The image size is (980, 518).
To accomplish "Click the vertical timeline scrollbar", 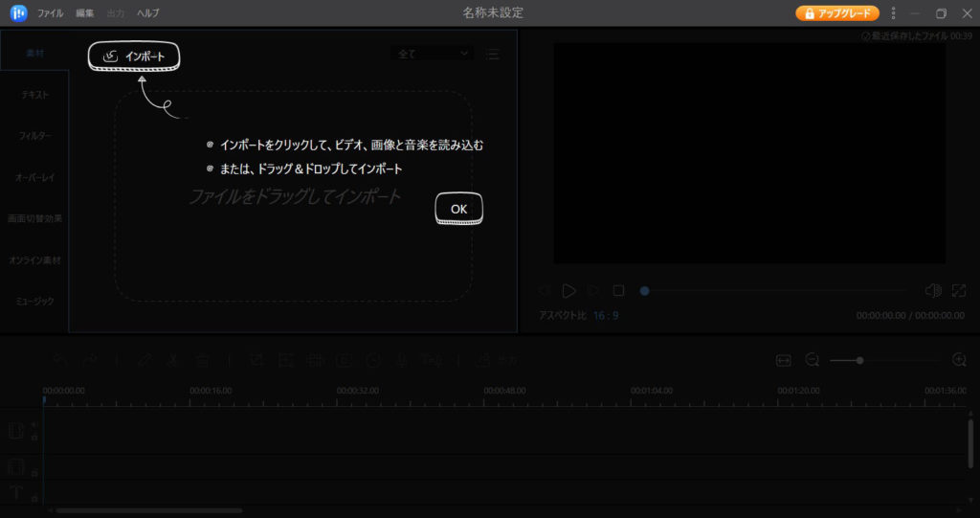I will [x=970, y=443].
